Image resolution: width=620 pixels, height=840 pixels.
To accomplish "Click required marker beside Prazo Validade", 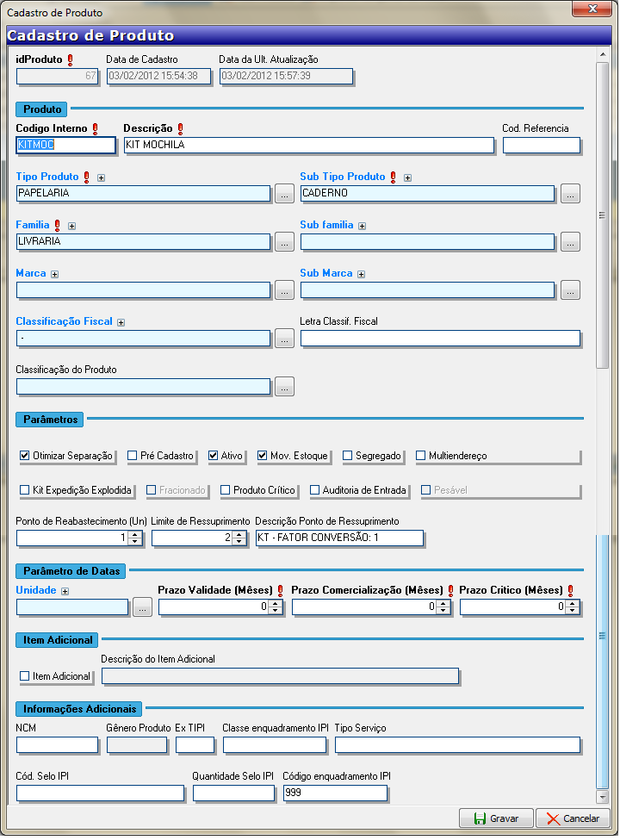I will 281,593.
